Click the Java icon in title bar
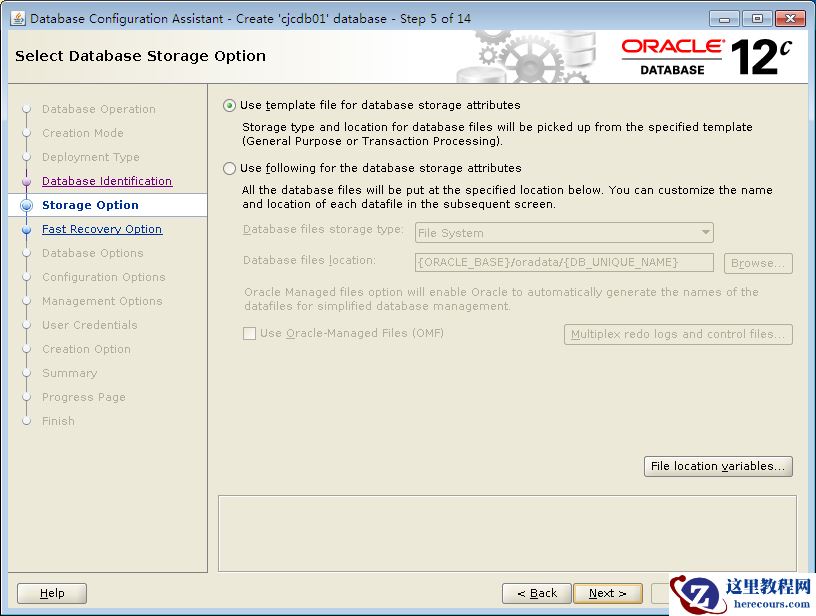The image size is (816, 616). point(18,19)
